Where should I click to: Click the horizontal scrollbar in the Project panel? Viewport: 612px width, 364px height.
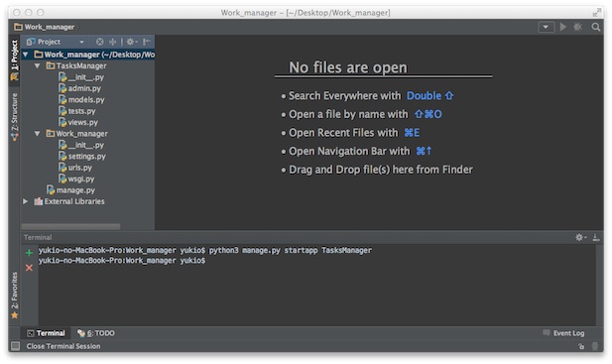pos(70,226)
